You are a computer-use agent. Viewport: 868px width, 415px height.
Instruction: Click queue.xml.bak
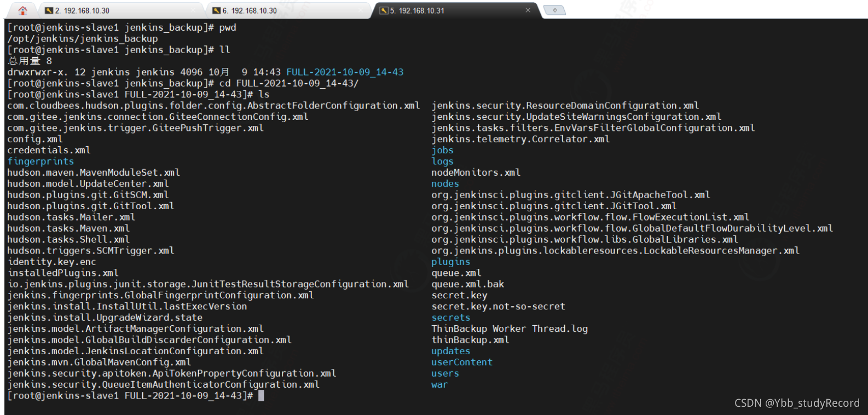(x=467, y=284)
